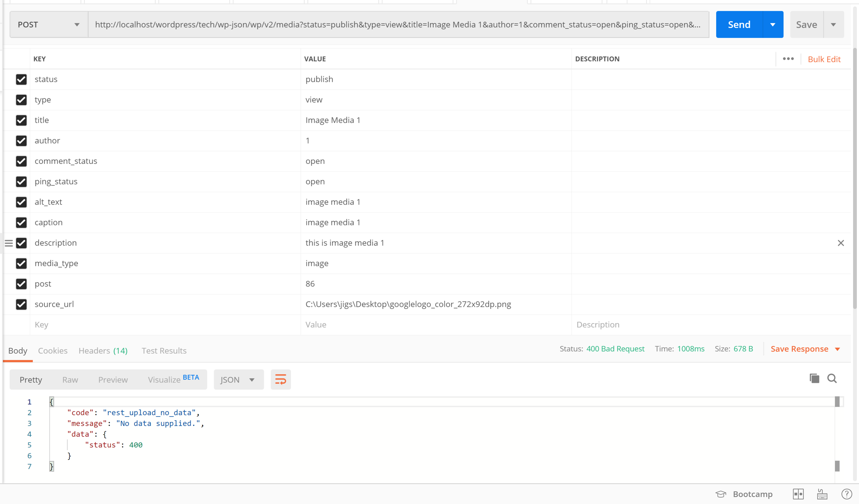Open the JSON format dropdown

238,380
